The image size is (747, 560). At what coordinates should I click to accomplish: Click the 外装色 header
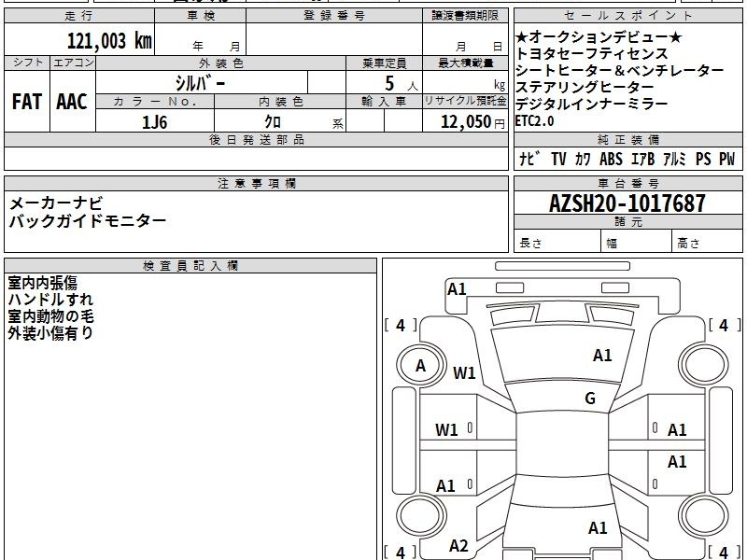tap(221, 63)
